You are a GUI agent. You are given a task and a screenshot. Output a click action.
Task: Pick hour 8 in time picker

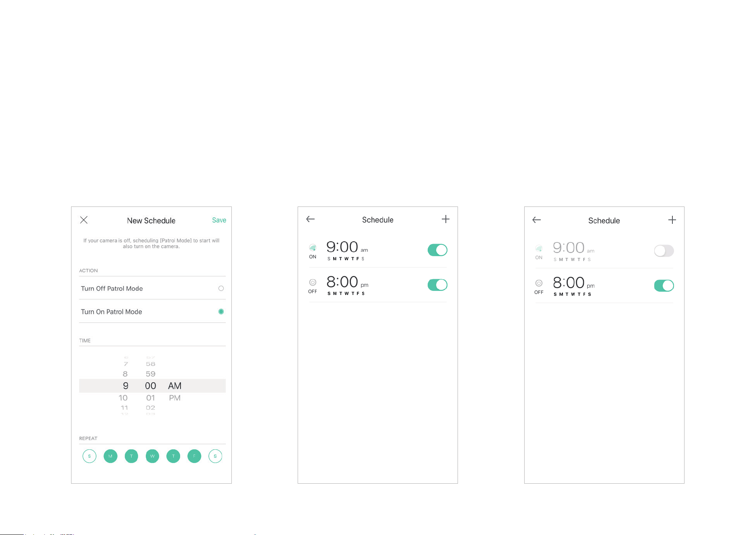click(x=125, y=374)
